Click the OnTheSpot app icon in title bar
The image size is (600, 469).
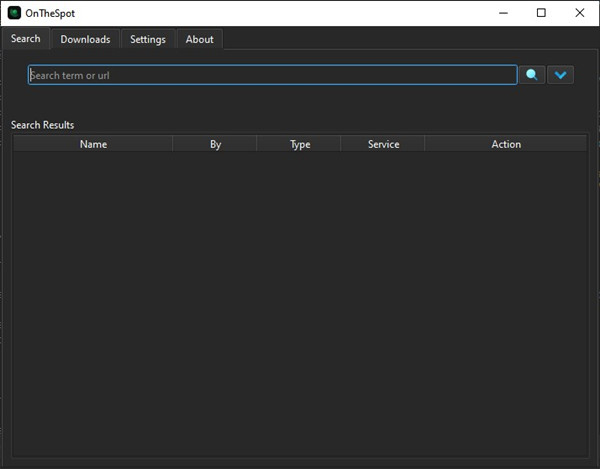click(x=14, y=13)
